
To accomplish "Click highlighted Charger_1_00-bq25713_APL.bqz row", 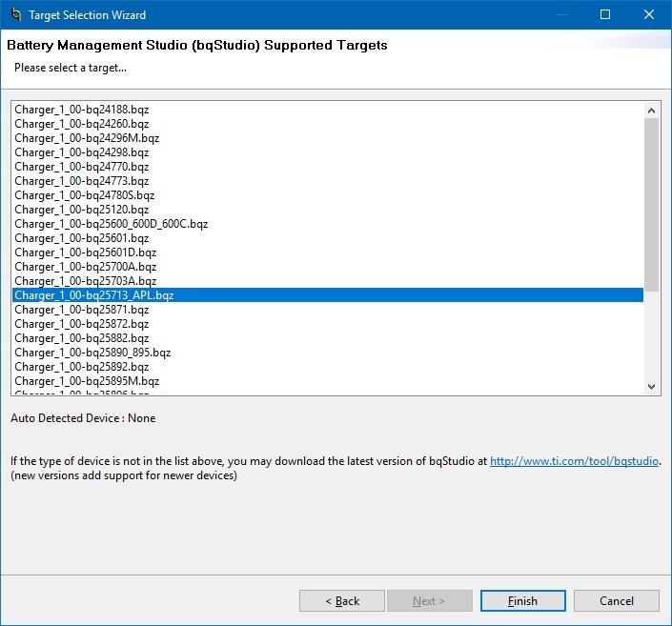I will click(328, 295).
